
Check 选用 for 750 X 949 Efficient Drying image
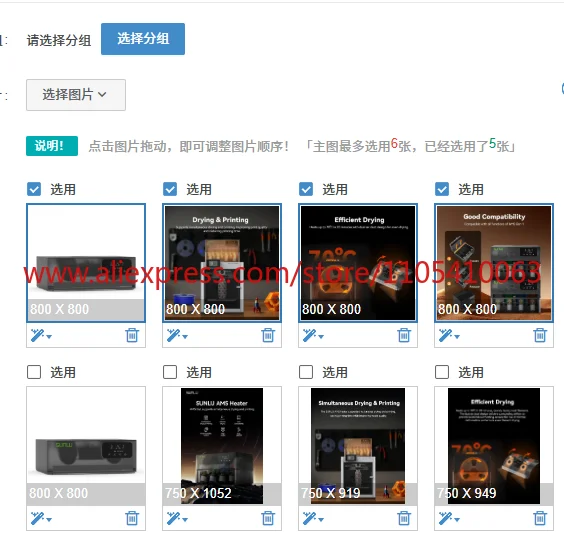442,372
